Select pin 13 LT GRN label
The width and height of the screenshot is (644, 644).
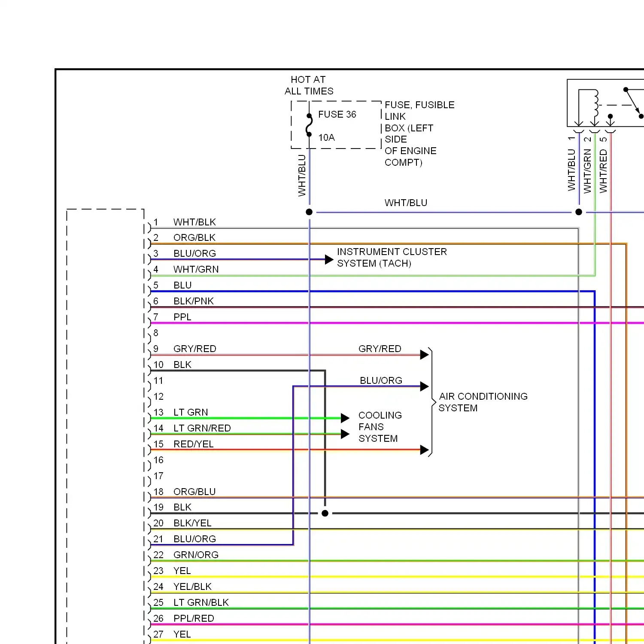[x=191, y=412]
